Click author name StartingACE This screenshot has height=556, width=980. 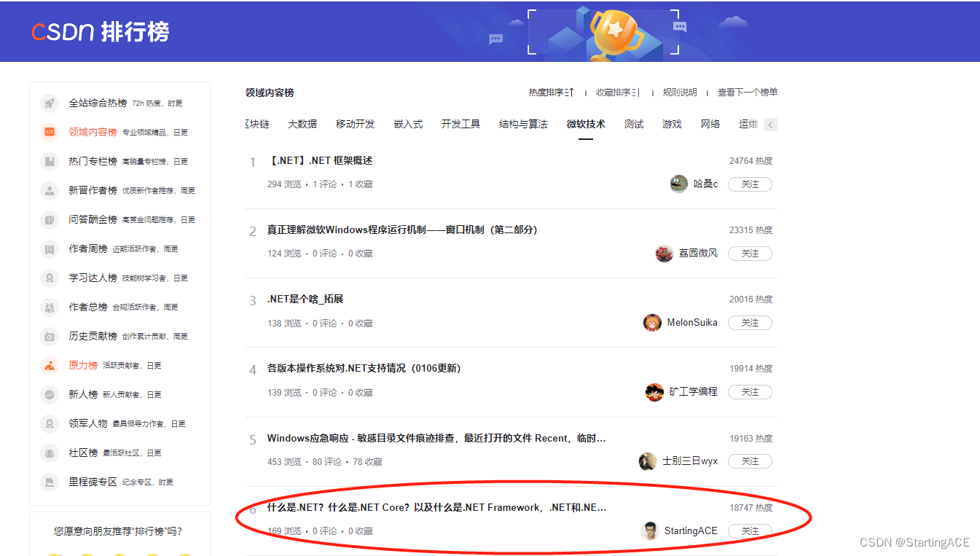pyautogui.click(x=691, y=530)
